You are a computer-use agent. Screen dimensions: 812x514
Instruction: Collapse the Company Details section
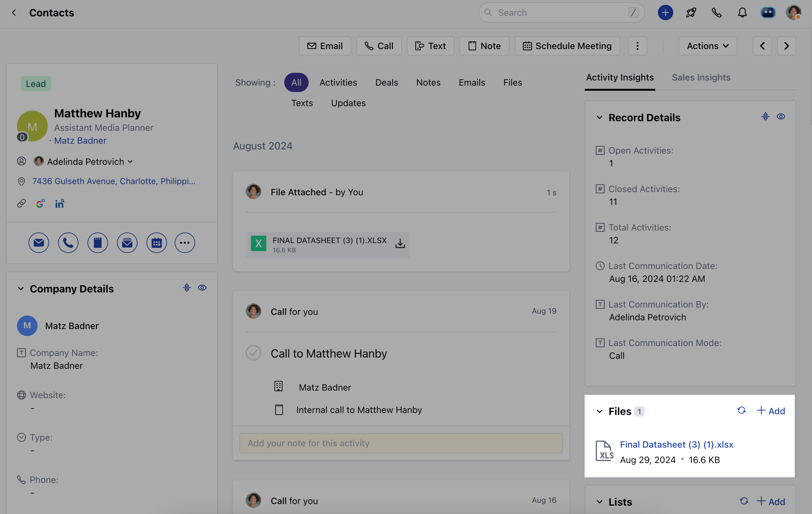tap(21, 289)
